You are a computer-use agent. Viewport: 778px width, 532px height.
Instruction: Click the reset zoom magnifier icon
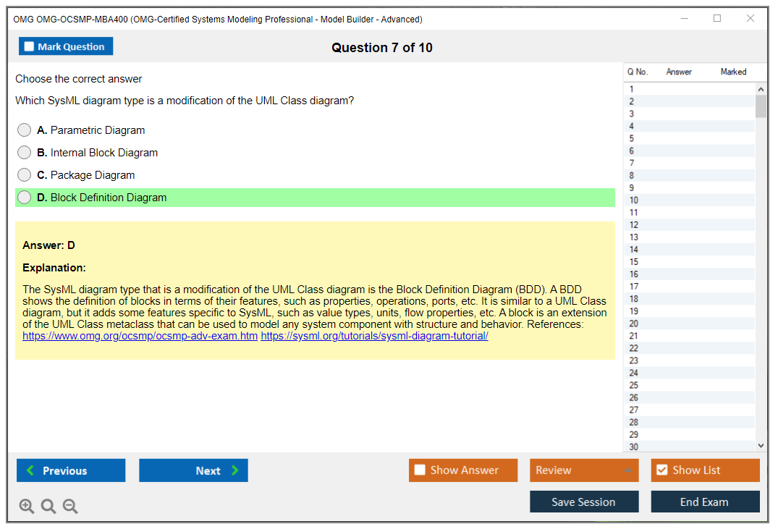pyautogui.click(x=48, y=506)
